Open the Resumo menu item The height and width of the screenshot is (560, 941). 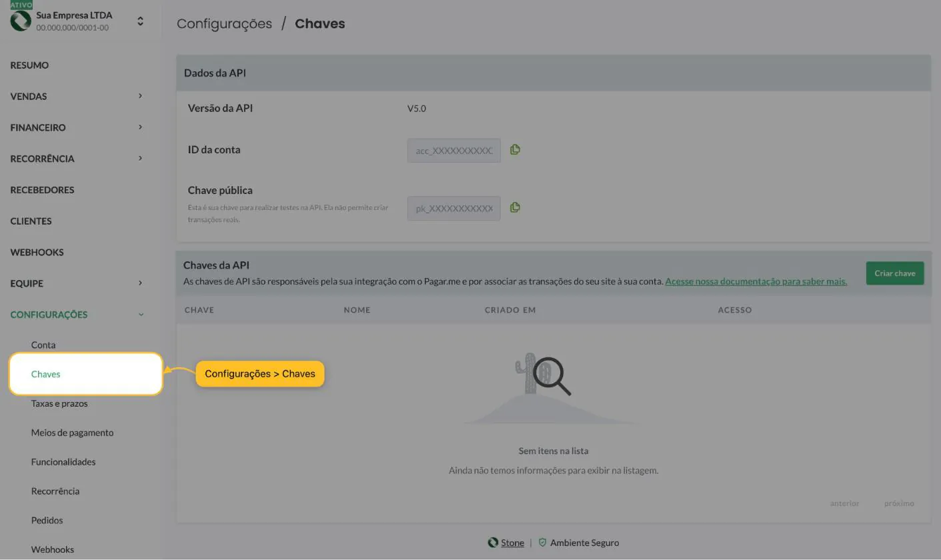(29, 65)
